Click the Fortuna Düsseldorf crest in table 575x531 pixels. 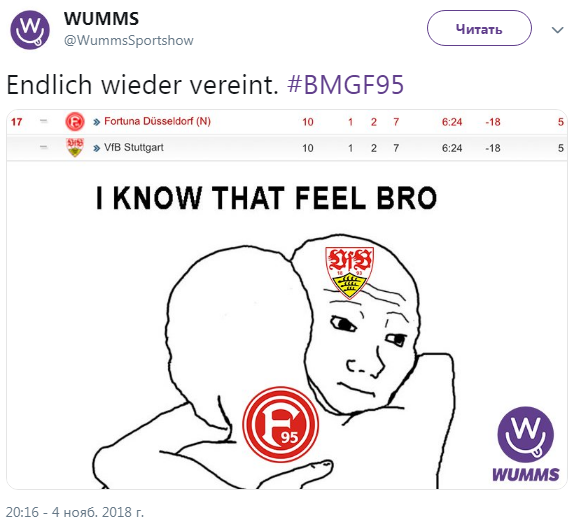click(75, 122)
